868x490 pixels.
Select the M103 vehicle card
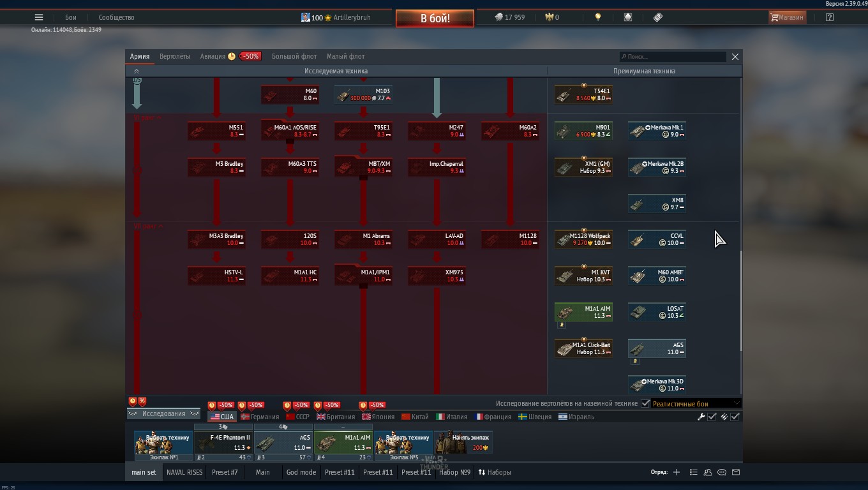point(364,94)
